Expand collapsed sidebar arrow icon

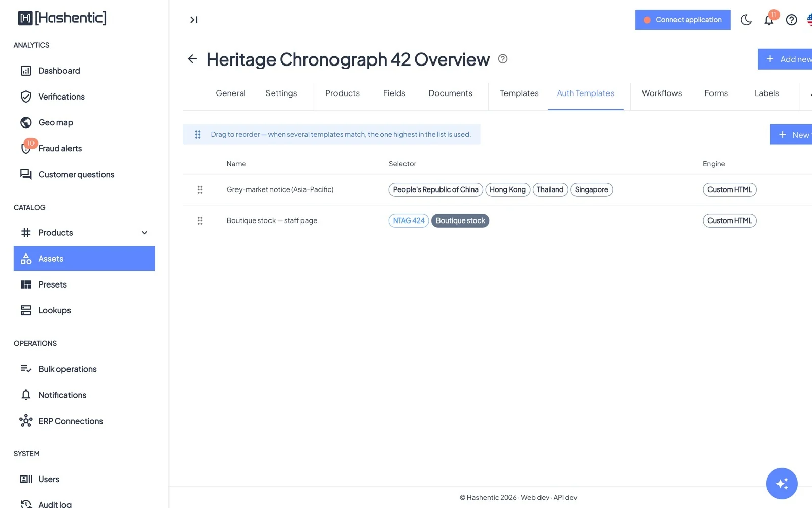tap(194, 20)
